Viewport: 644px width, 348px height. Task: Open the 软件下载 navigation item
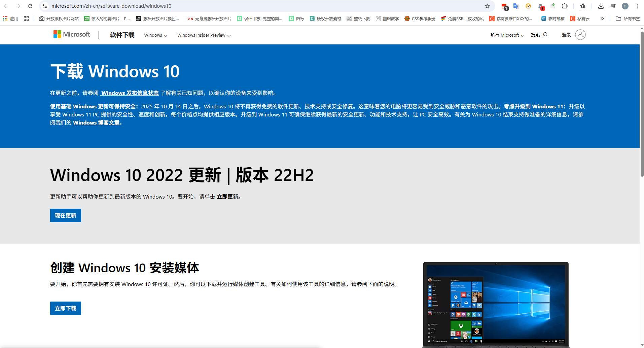click(x=122, y=35)
